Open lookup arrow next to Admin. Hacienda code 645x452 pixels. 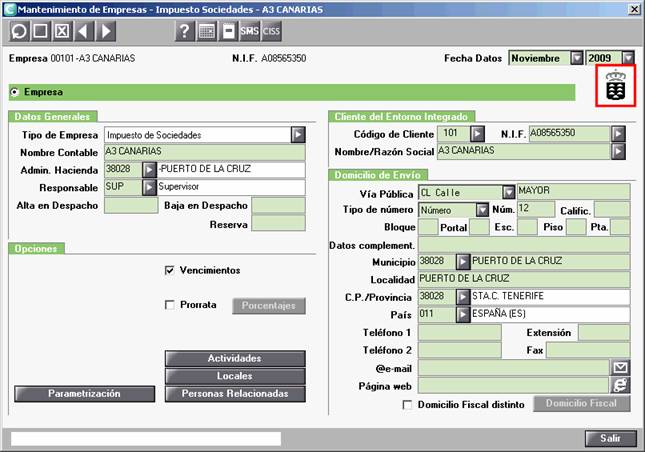[149, 169]
